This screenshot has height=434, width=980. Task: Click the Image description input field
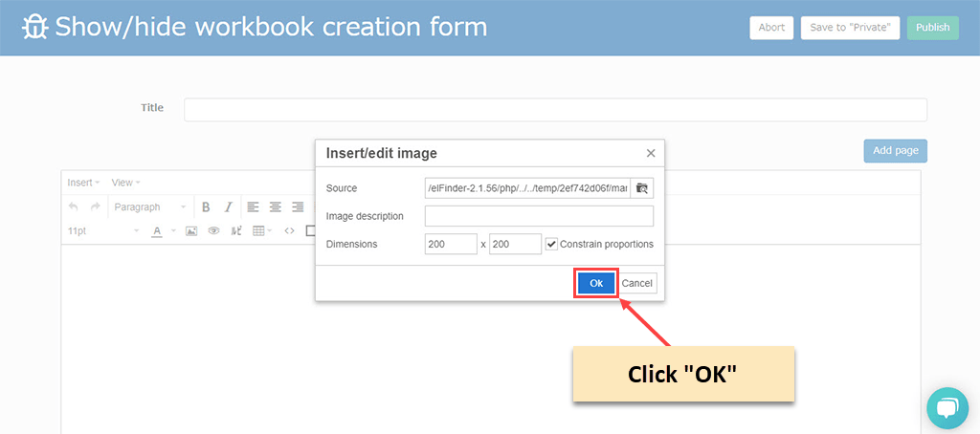point(539,216)
